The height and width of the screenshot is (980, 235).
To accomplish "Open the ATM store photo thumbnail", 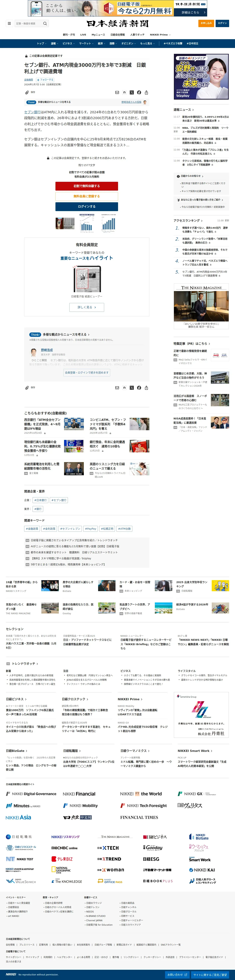I will tap(65, 223).
